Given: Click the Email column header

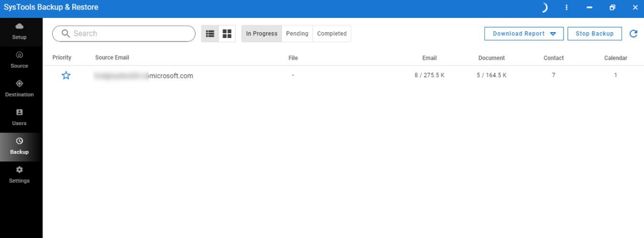Looking at the screenshot, I should pyautogui.click(x=429, y=58).
